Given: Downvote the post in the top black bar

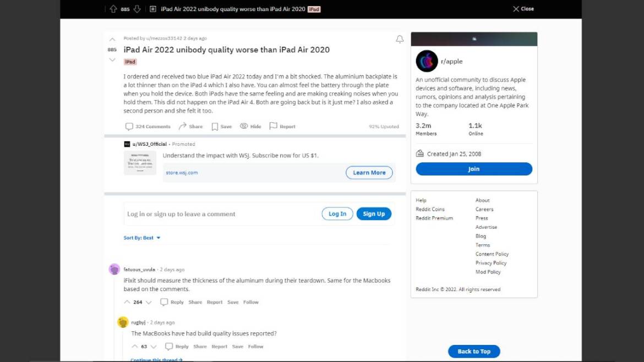Looking at the screenshot, I should (x=137, y=9).
